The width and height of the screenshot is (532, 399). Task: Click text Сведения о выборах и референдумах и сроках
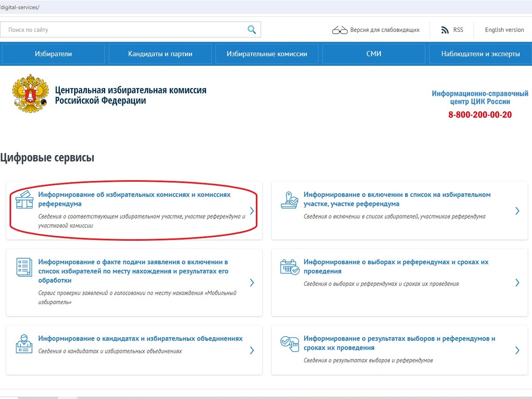coord(381,284)
